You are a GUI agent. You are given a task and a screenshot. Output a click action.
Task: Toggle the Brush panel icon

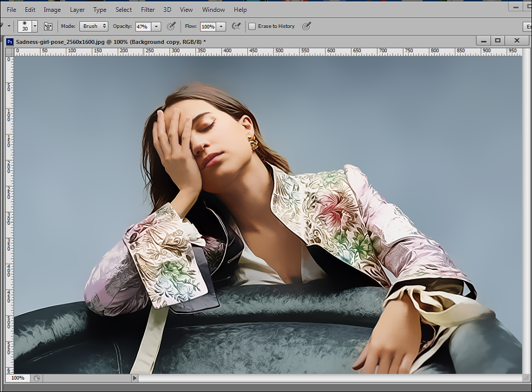[48, 26]
